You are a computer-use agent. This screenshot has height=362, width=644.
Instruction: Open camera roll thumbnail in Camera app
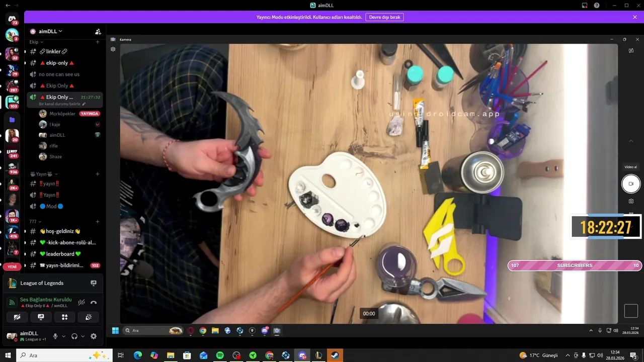[631, 311]
